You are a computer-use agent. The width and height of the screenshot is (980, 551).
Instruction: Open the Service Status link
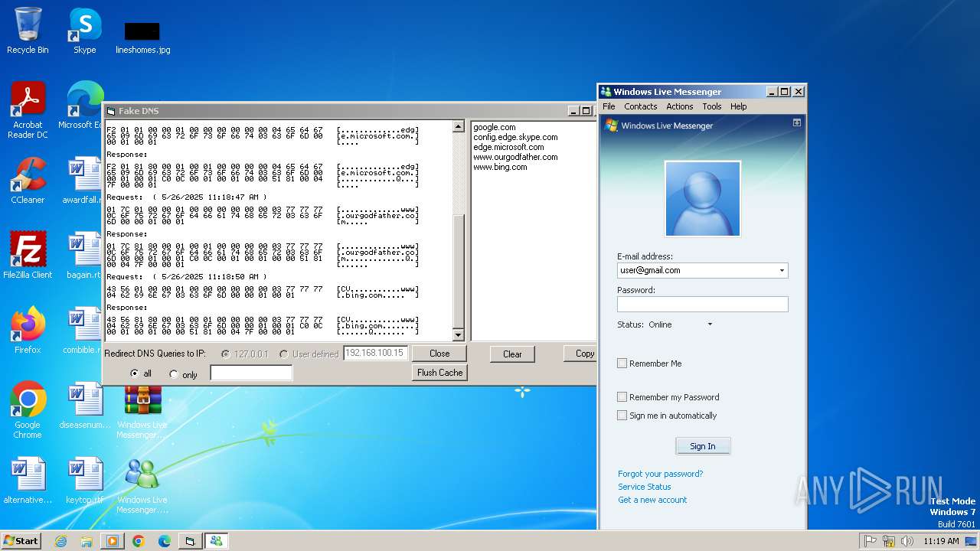pos(644,487)
